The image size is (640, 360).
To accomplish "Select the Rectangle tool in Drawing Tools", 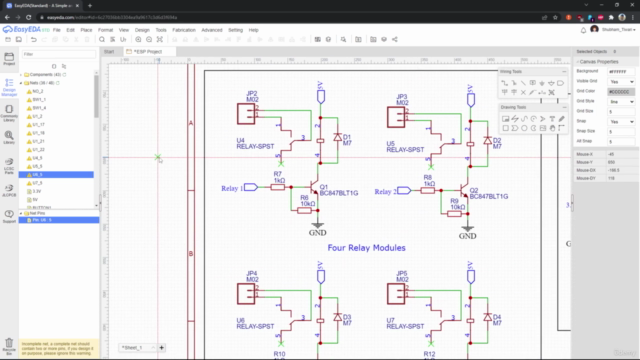I will point(505,128).
